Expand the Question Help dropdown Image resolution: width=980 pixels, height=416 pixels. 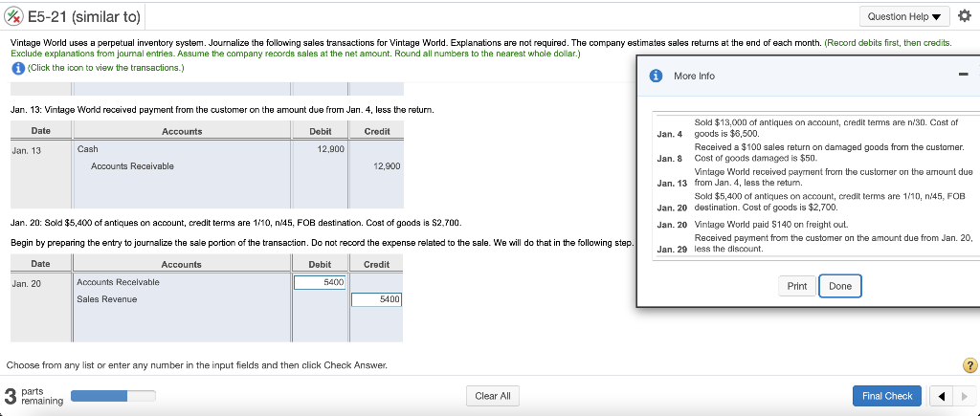click(x=904, y=17)
